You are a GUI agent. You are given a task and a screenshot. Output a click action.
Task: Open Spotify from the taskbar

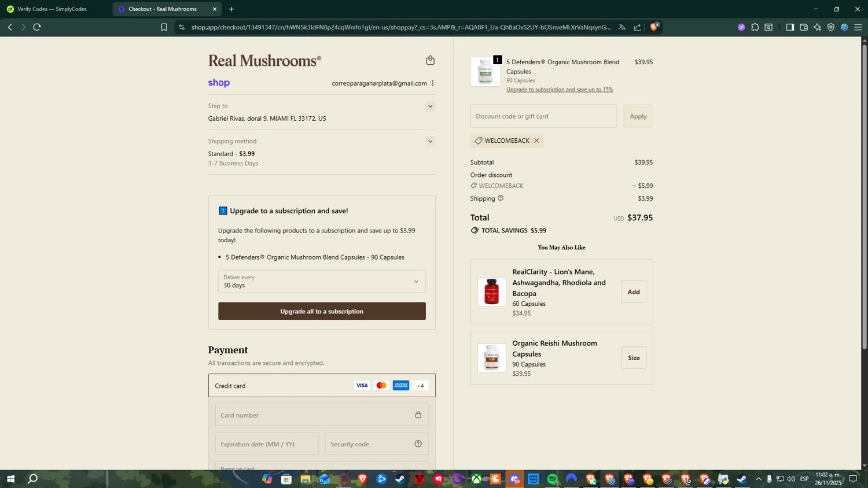coord(553,479)
